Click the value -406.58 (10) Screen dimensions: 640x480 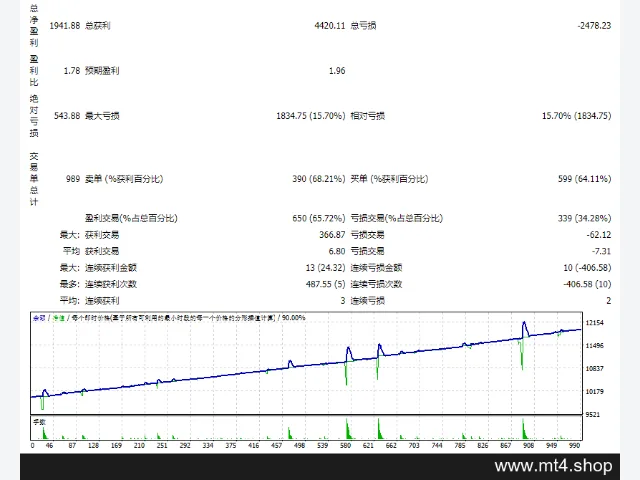[x=587, y=284]
